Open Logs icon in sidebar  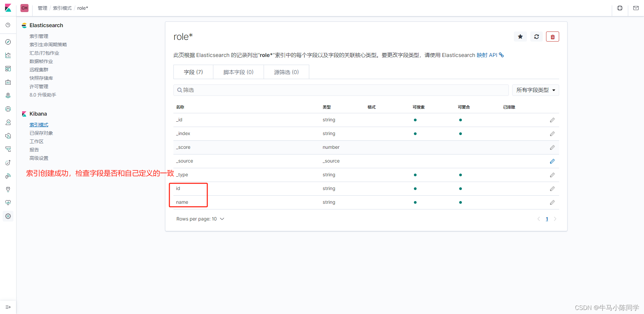[8, 136]
